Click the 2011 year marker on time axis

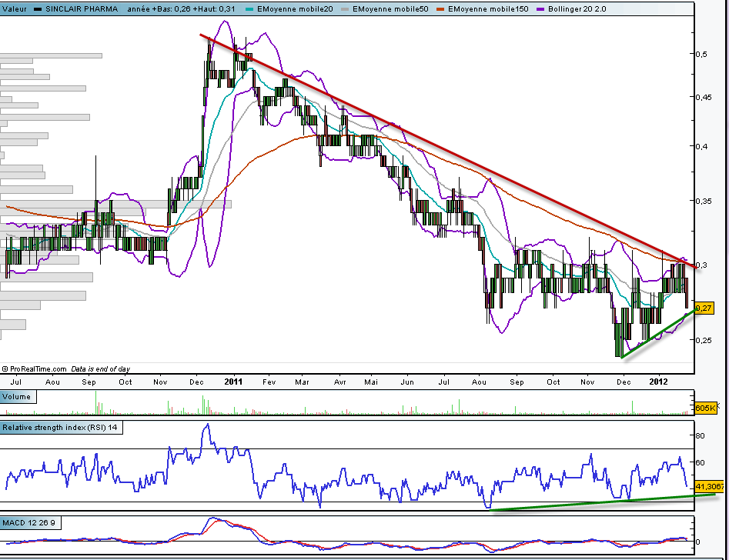233,381
